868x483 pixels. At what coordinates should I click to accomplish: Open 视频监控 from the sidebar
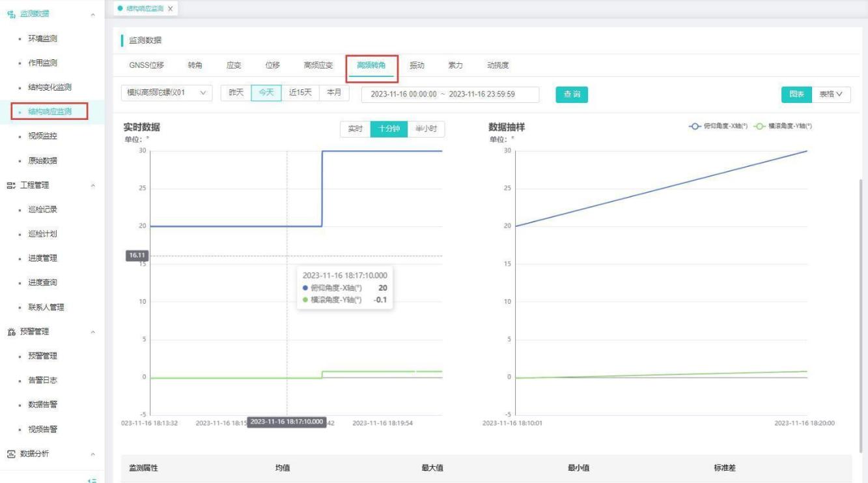pos(42,136)
